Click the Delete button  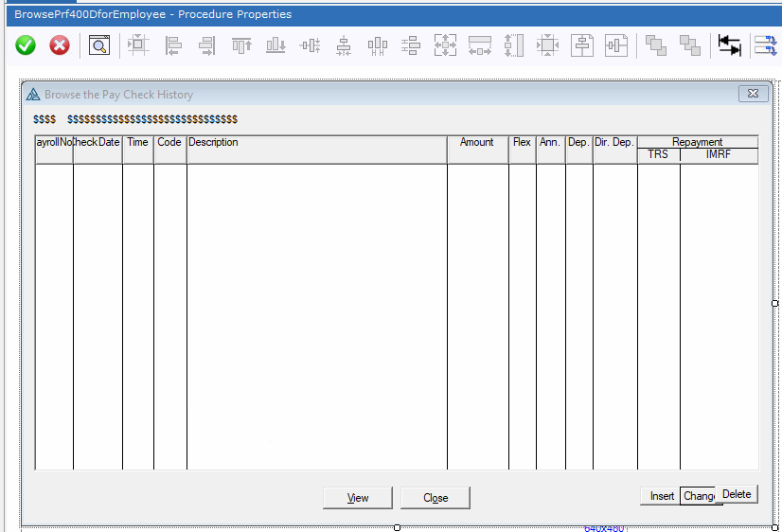737,494
